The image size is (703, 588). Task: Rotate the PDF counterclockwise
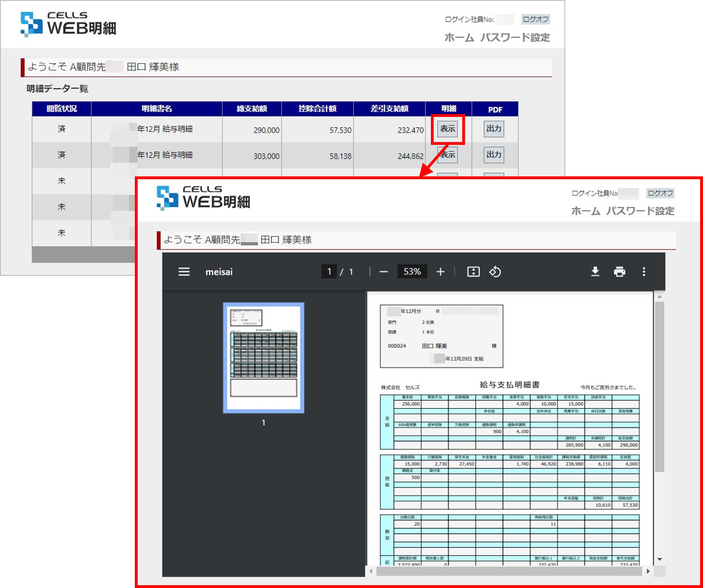point(495,271)
